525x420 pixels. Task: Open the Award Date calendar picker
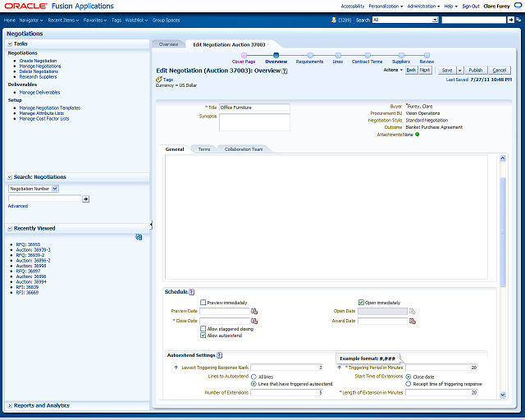point(413,322)
